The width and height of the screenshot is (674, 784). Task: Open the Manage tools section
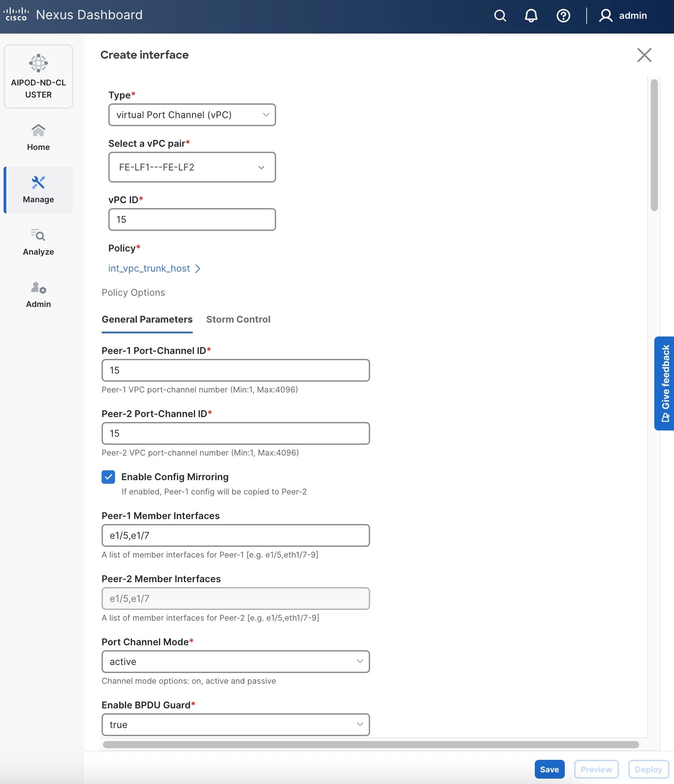pos(38,190)
